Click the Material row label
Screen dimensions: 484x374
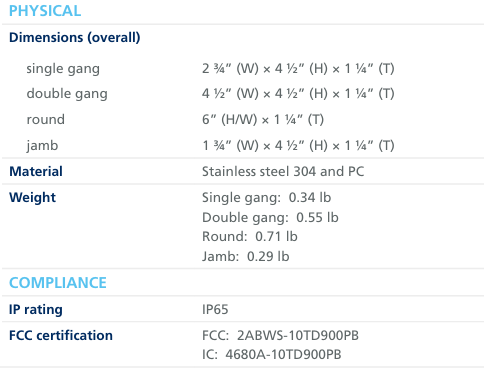point(36,172)
